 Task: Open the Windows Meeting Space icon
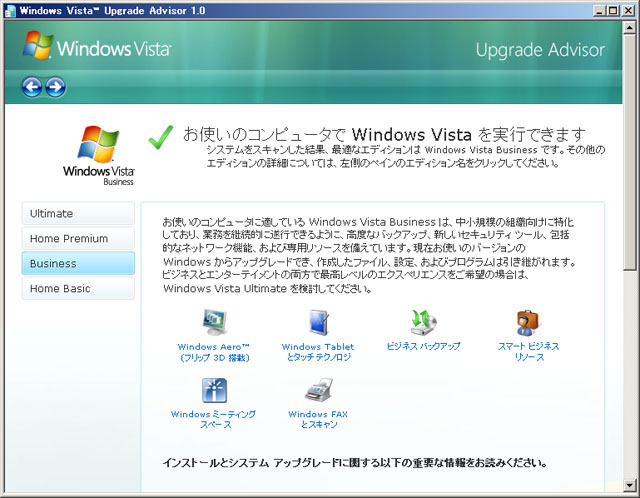(214, 390)
